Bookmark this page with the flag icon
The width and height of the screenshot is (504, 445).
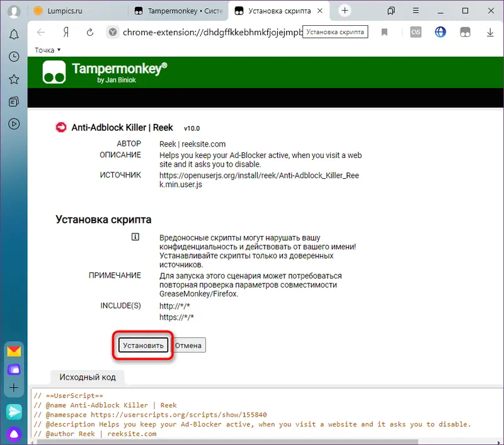click(x=384, y=32)
